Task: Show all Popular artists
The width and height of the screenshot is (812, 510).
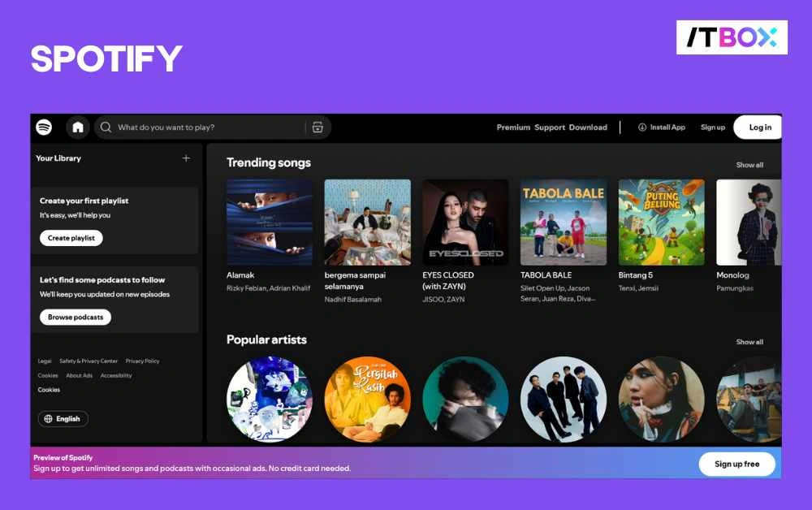Action: click(x=749, y=342)
